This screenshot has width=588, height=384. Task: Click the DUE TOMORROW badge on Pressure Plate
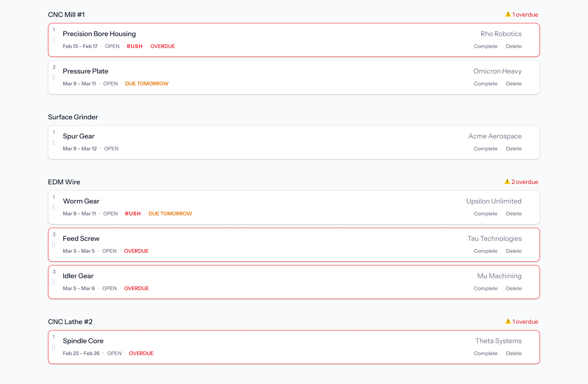click(x=147, y=83)
